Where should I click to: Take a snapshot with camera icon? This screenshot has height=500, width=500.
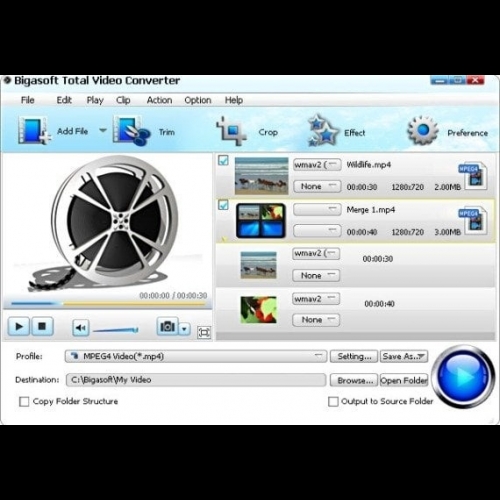168,326
